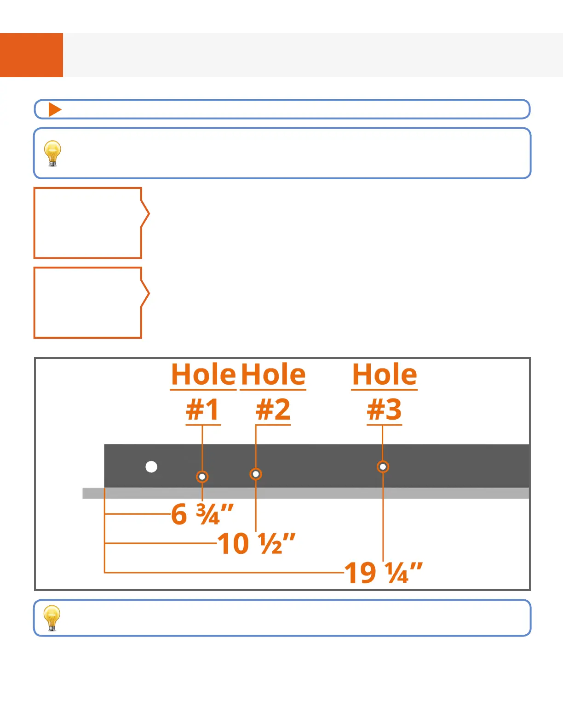Click the orange play triangle arrow
563x728 pixels.
[55, 109]
